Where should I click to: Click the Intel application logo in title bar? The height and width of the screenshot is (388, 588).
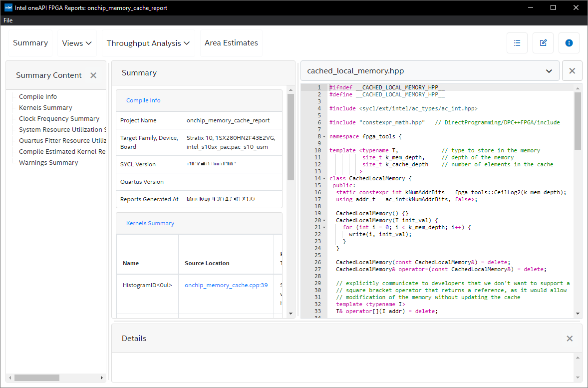pyautogui.click(x=8, y=7)
